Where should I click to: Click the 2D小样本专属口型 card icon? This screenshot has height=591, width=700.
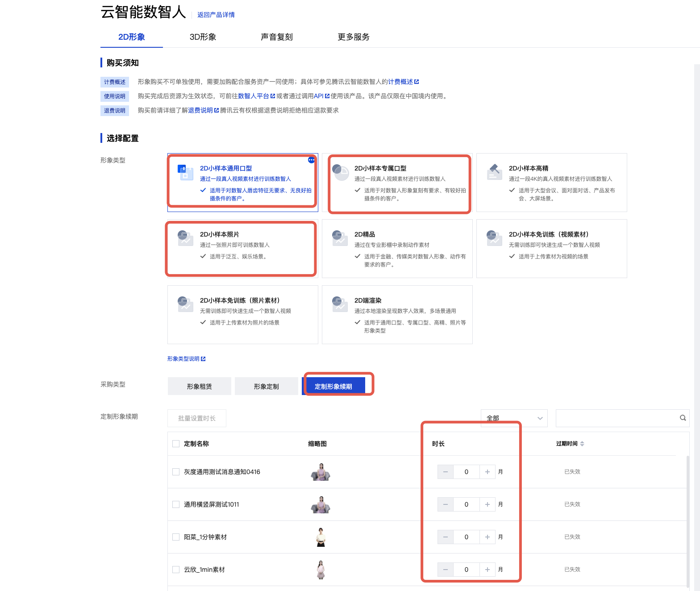(341, 172)
